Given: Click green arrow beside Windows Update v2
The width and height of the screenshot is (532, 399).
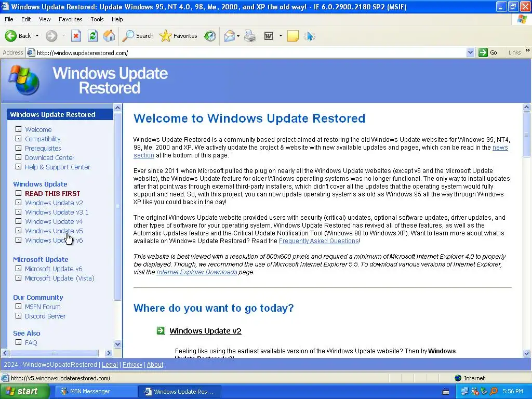Looking at the screenshot, I should (161, 331).
